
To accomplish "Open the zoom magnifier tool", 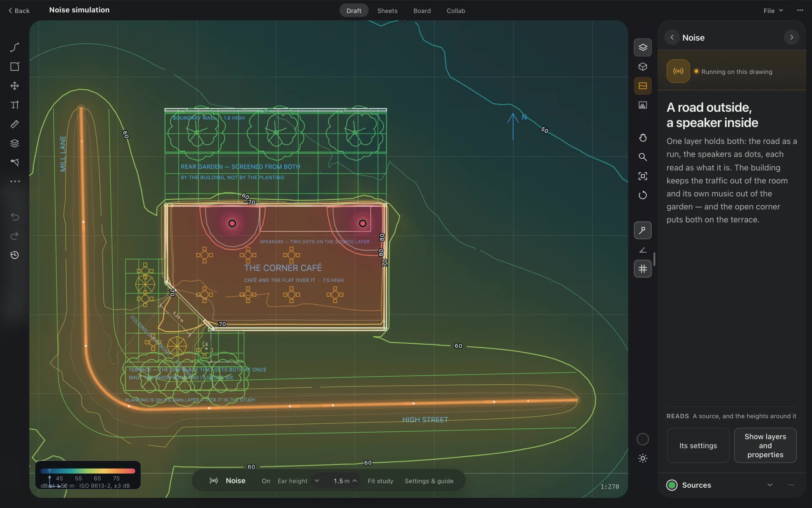I will (x=643, y=157).
